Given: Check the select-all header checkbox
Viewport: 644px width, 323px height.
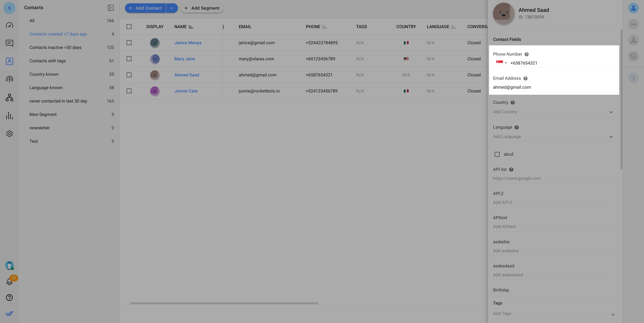Looking at the screenshot, I should (129, 27).
